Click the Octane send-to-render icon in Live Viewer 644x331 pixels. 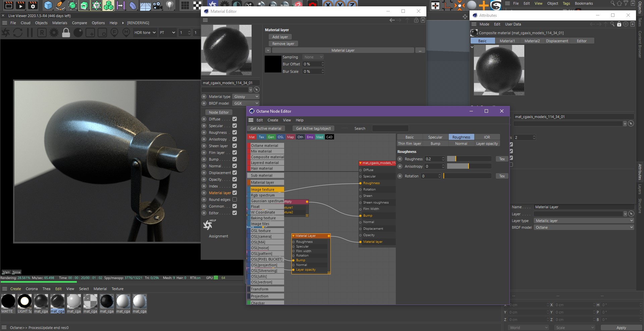click(6, 33)
